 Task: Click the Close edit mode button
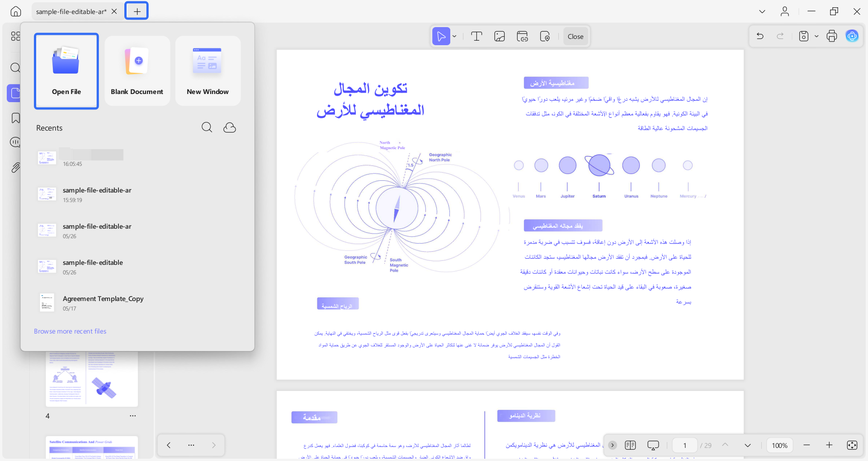tap(576, 36)
